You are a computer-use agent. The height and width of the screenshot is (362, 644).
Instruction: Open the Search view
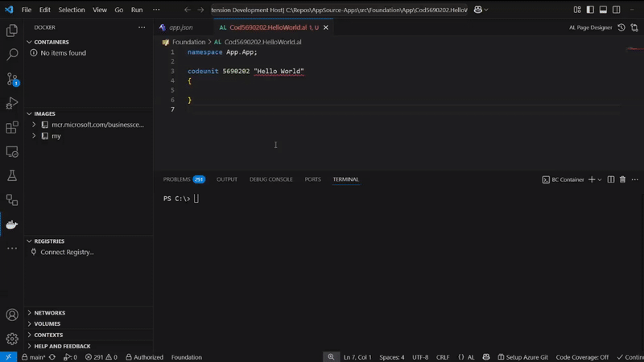click(x=12, y=54)
